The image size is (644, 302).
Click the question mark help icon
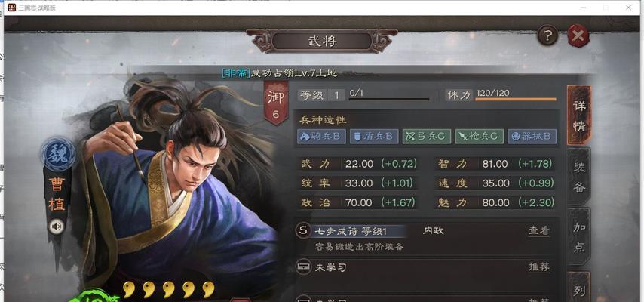point(547,36)
